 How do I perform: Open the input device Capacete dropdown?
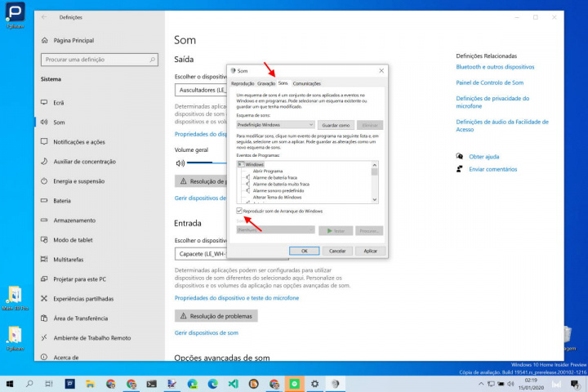click(200, 254)
